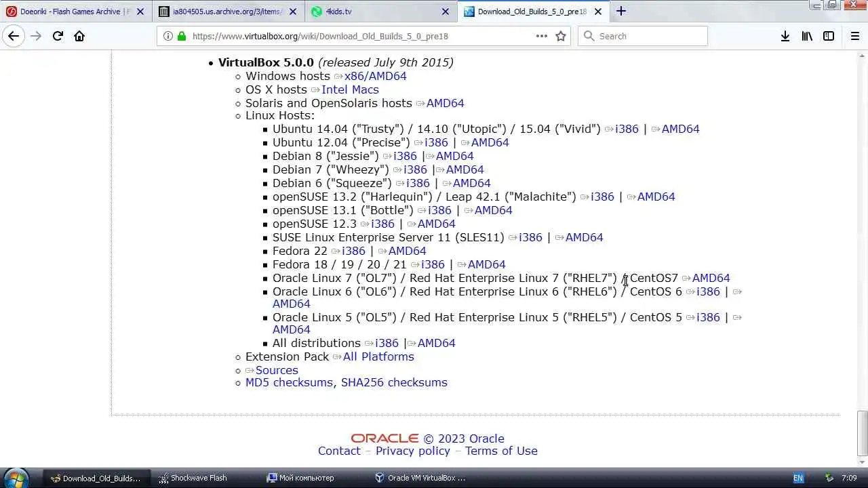
Task: Download Fedora 18/19/20/21 AMD64 package
Action: pyautogui.click(x=486, y=264)
